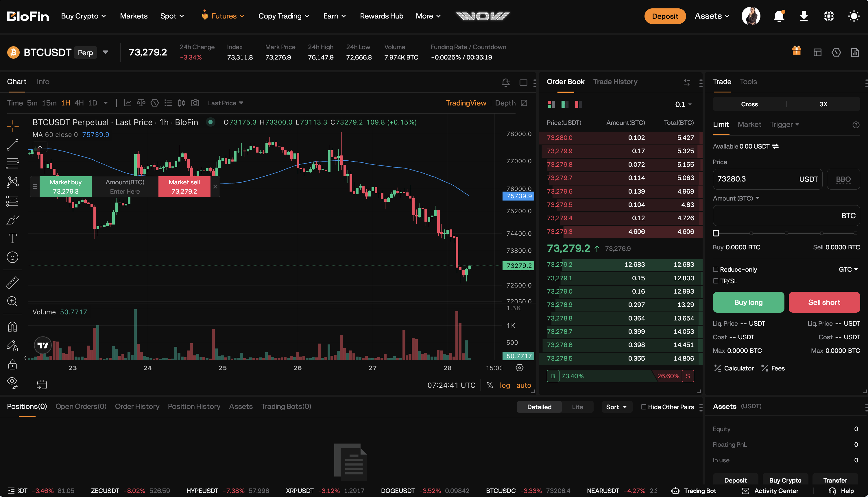Switch to the Info tab
This screenshot has height=497, width=868.
pos(43,81)
